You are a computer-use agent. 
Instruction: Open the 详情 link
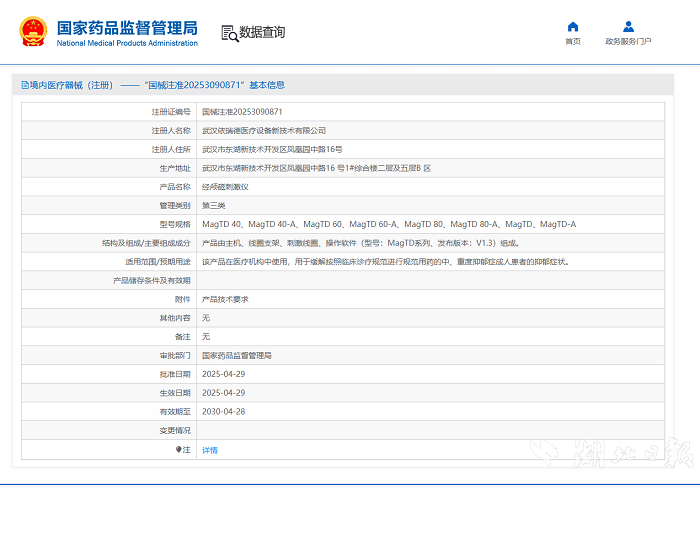click(210, 450)
